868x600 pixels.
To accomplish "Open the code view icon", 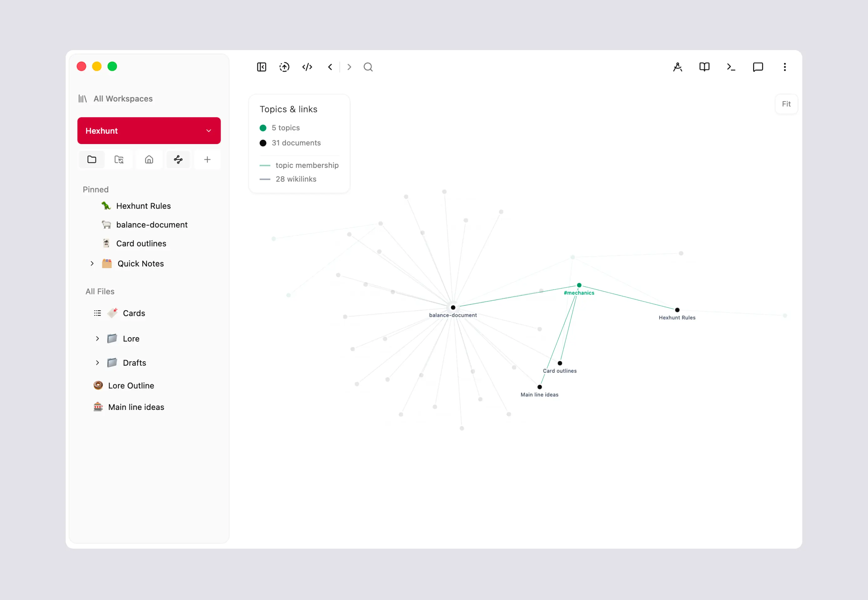I will tap(307, 67).
